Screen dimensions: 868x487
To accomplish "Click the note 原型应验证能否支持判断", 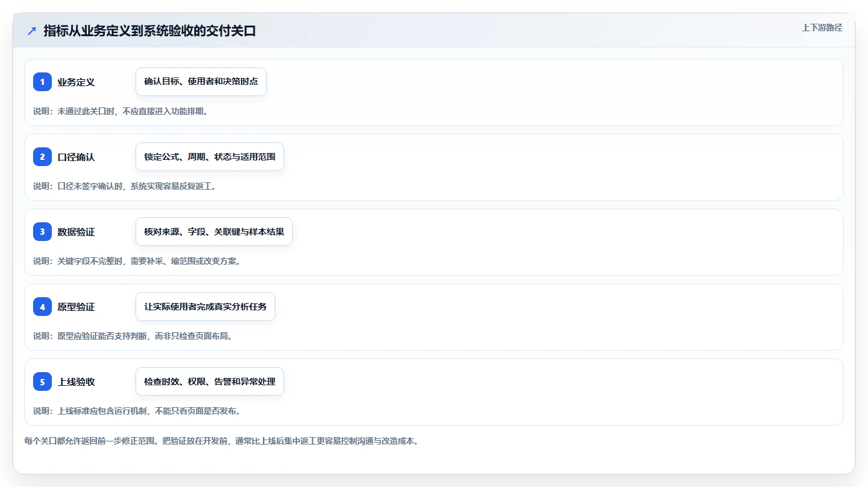I will click(x=133, y=336).
